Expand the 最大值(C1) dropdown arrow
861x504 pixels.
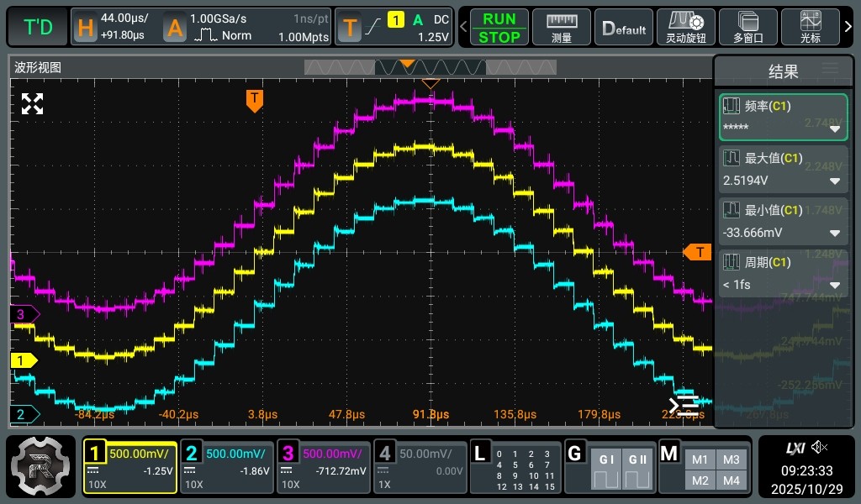coord(835,181)
